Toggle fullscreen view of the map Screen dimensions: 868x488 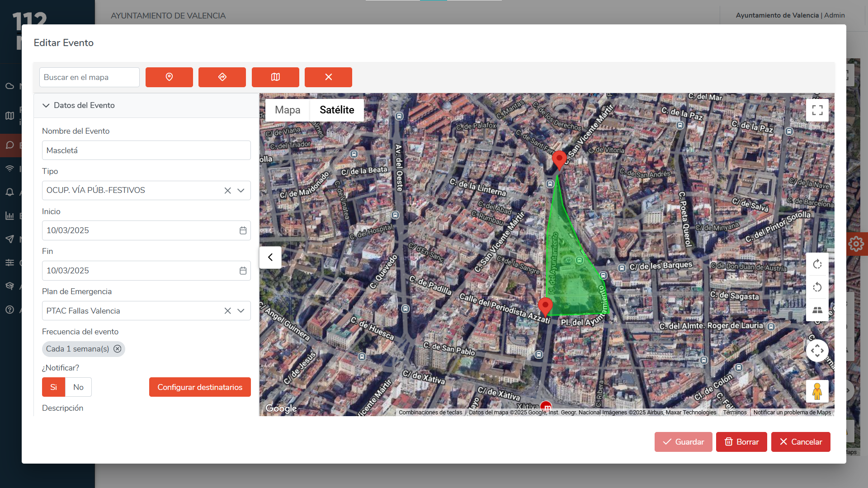pos(817,110)
